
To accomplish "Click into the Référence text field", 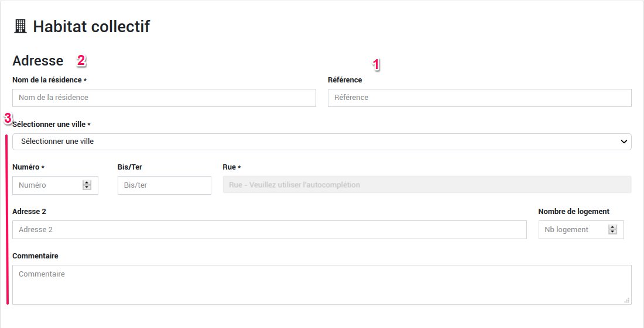I will 479,98.
